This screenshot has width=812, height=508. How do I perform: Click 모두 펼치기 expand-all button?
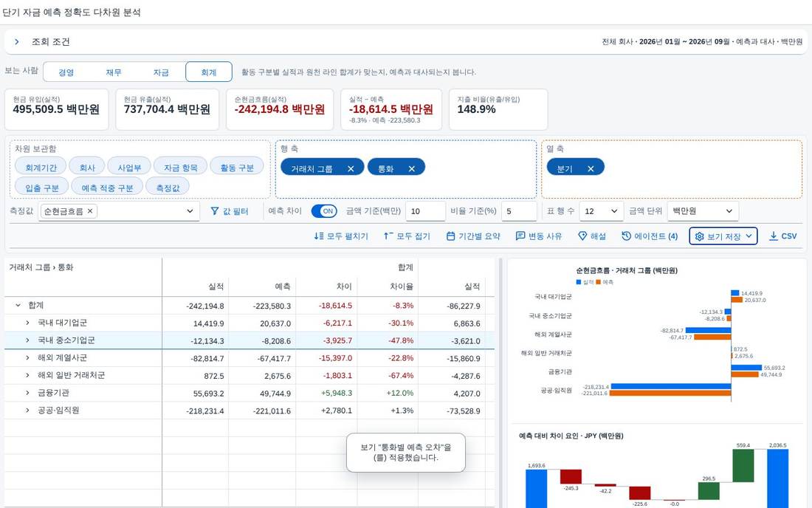coord(341,236)
